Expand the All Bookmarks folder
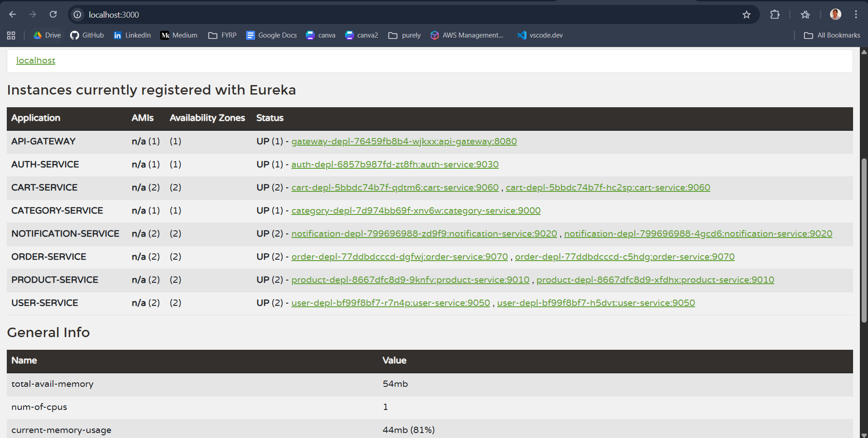 [x=832, y=35]
